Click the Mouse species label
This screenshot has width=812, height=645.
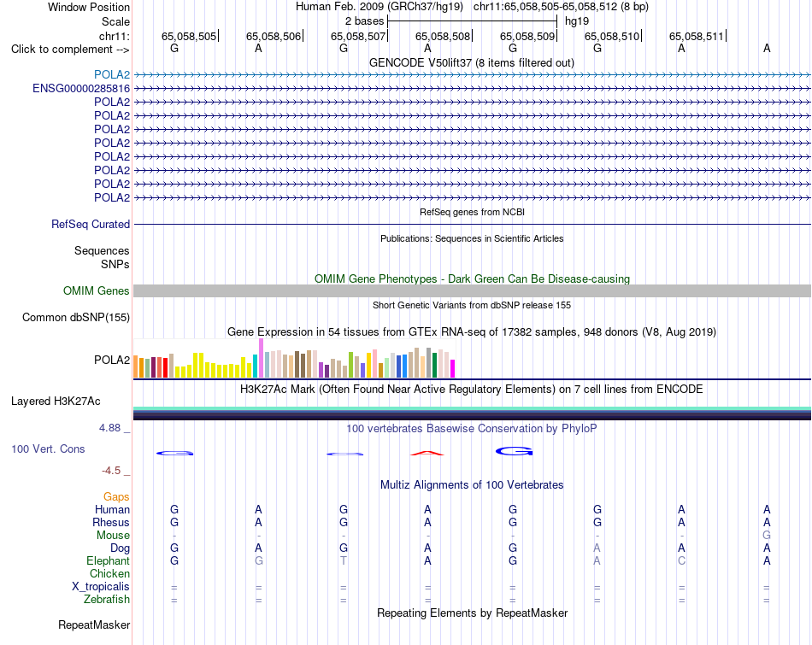tap(113, 536)
